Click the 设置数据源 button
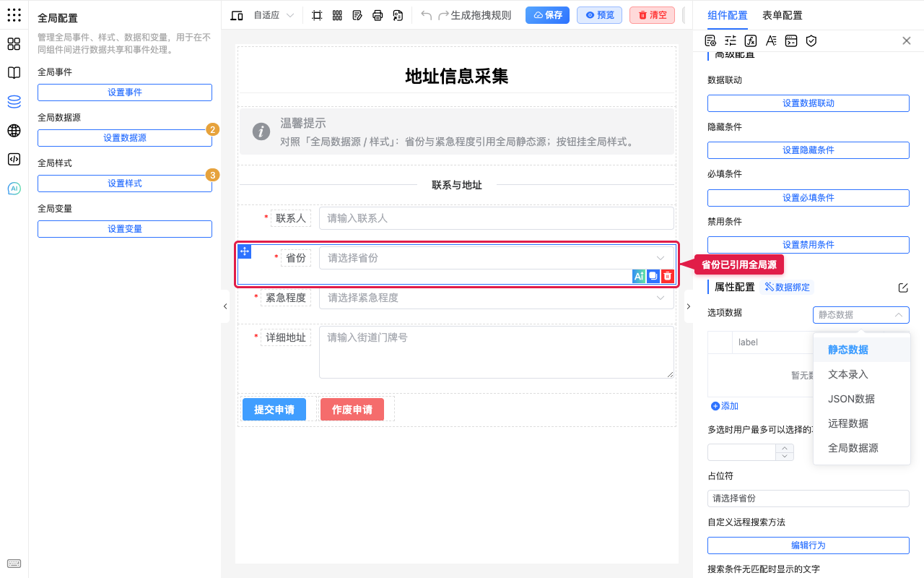Viewport: 924px width, 578px height. click(125, 138)
